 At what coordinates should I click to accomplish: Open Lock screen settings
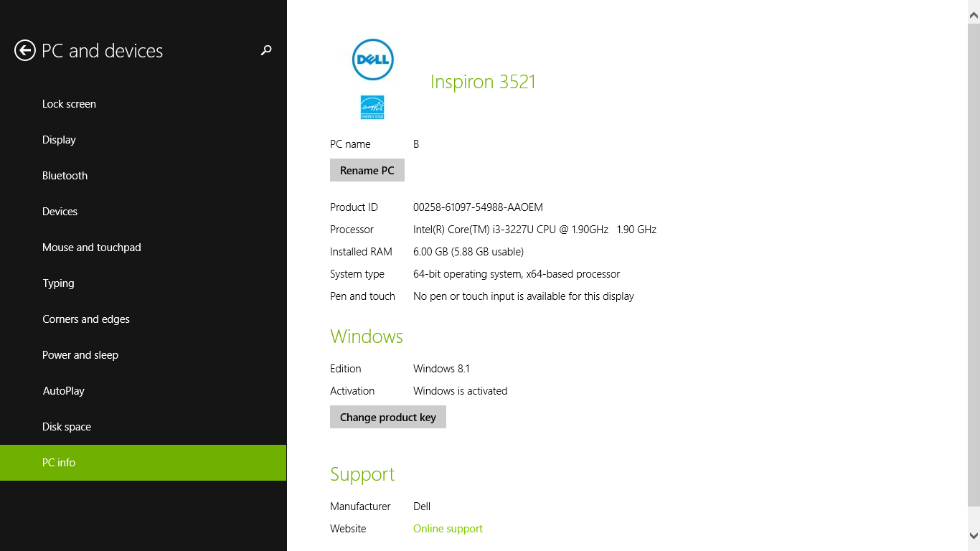(143, 104)
